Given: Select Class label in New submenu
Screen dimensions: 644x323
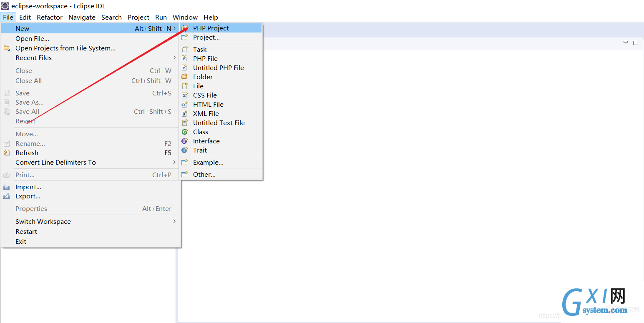Looking at the screenshot, I should 201,132.
